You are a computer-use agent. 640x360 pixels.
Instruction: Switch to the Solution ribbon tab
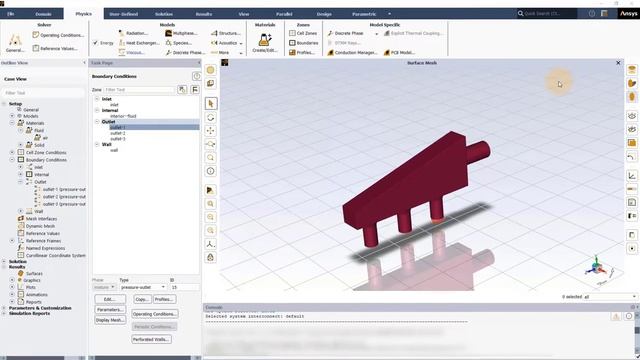click(164, 14)
